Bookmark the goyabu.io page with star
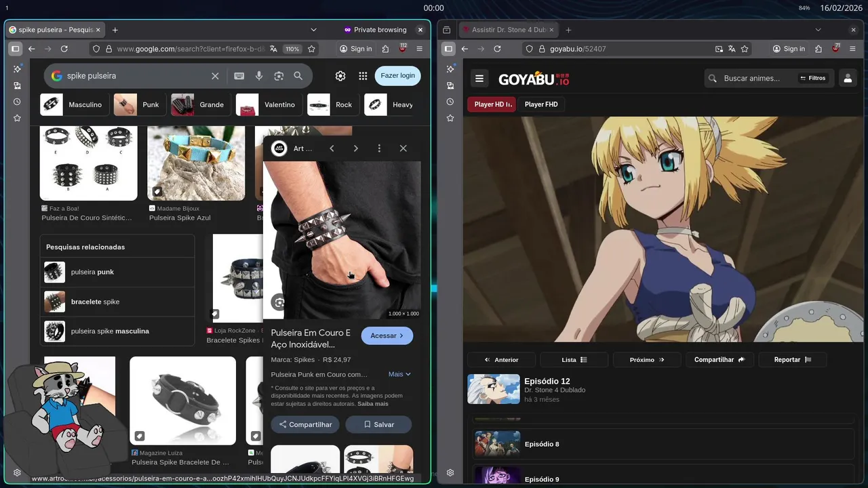This screenshot has width=868, height=488. tap(745, 49)
